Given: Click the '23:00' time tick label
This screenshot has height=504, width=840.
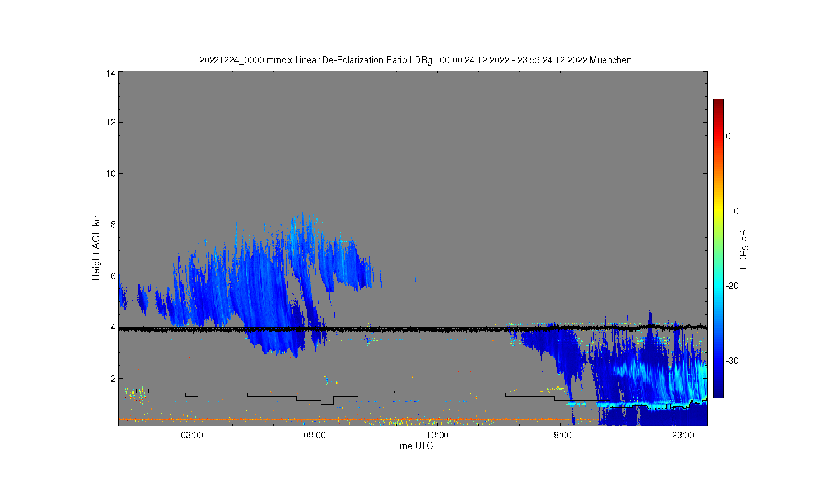Looking at the screenshot, I should 683,436.
